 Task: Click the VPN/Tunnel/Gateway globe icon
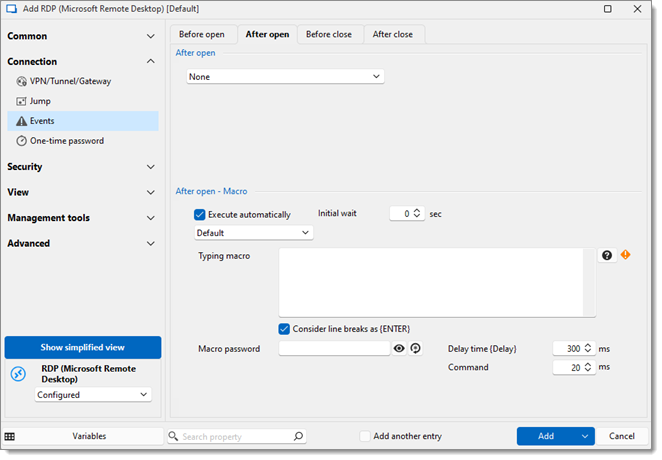tap(21, 81)
